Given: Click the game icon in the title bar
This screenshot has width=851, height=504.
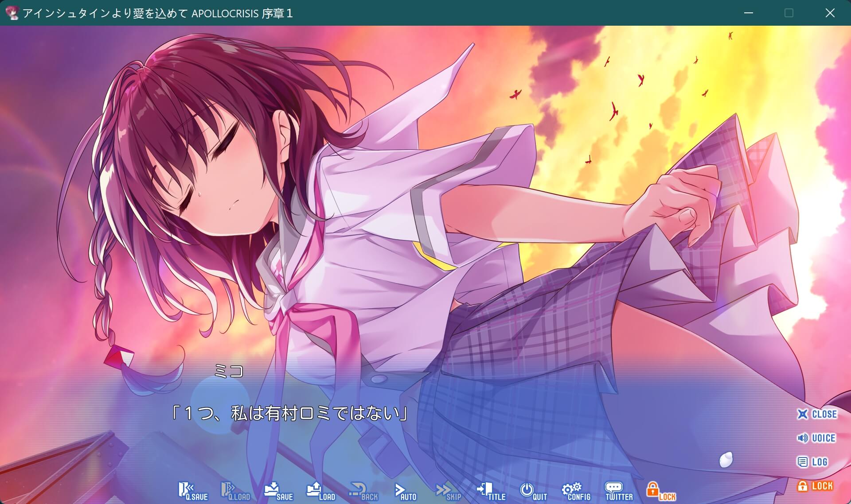Looking at the screenshot, I should [11, 13].
